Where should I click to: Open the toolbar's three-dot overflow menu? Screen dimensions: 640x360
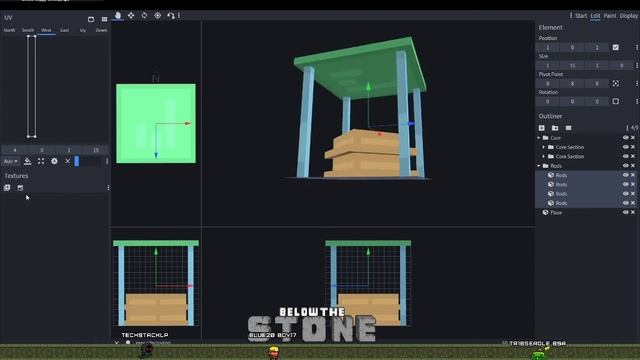(179, 16)
